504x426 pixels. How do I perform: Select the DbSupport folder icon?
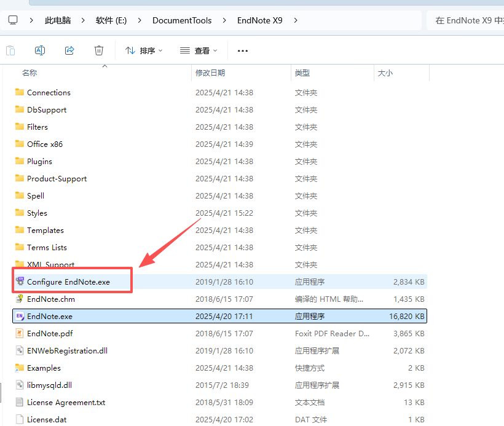[20, 109]
